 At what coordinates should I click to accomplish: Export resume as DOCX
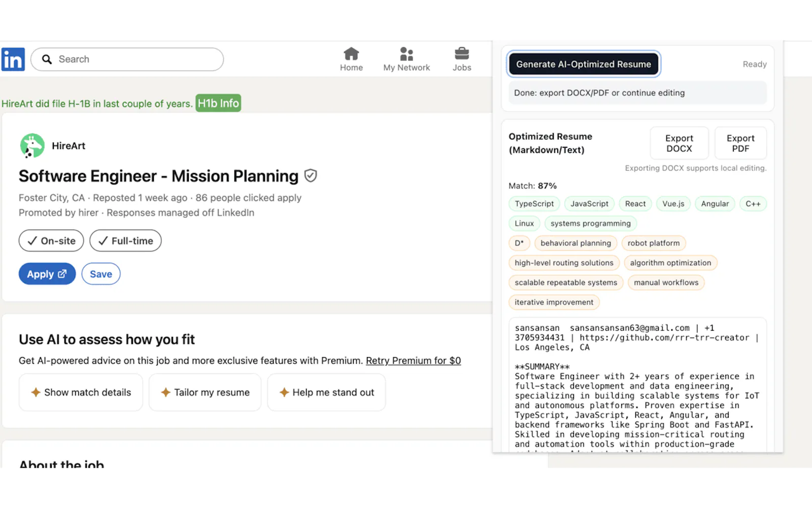tap(679, 143)
